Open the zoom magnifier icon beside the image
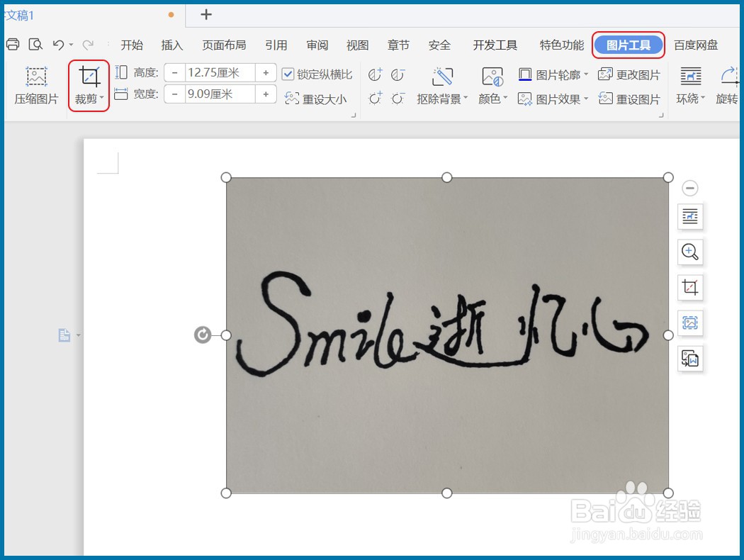This screenshot has height=560, width=744. tap(690, 252)
